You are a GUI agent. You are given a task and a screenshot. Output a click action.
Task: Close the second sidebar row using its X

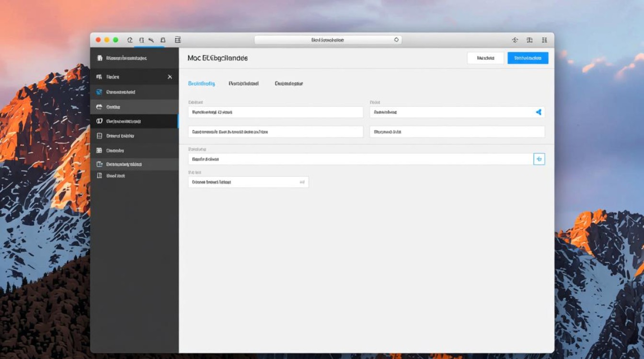[x=170, y=77]
